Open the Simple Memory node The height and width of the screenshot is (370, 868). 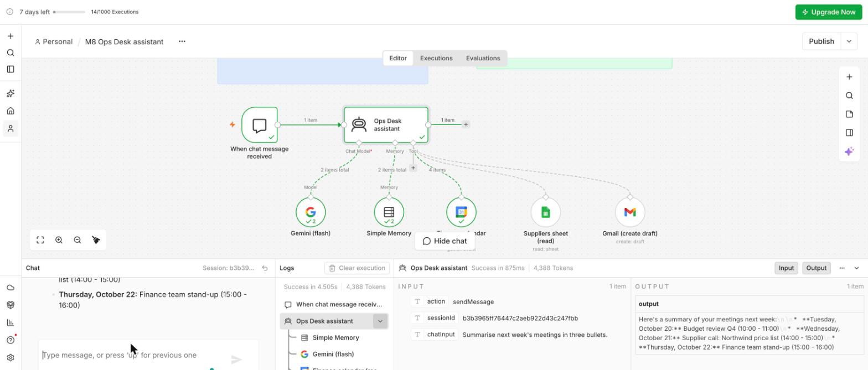[389, 212]
